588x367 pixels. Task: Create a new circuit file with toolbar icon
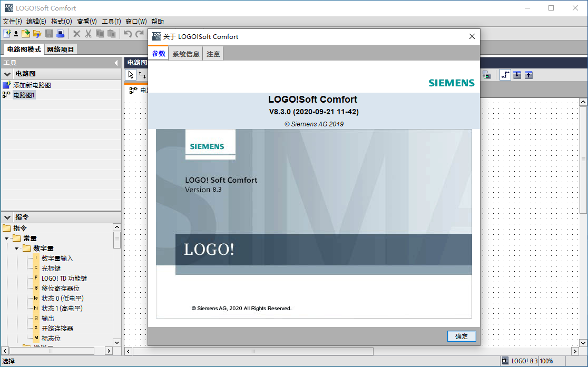pyautogui.click(x=7, y=34)
